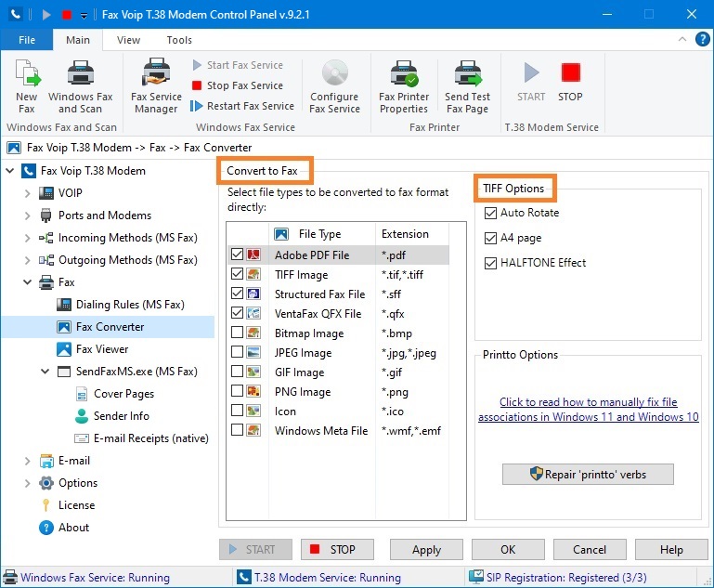714x588 pixels.
Task: Open the file associations fix link
Action: [x=589, y=410]
